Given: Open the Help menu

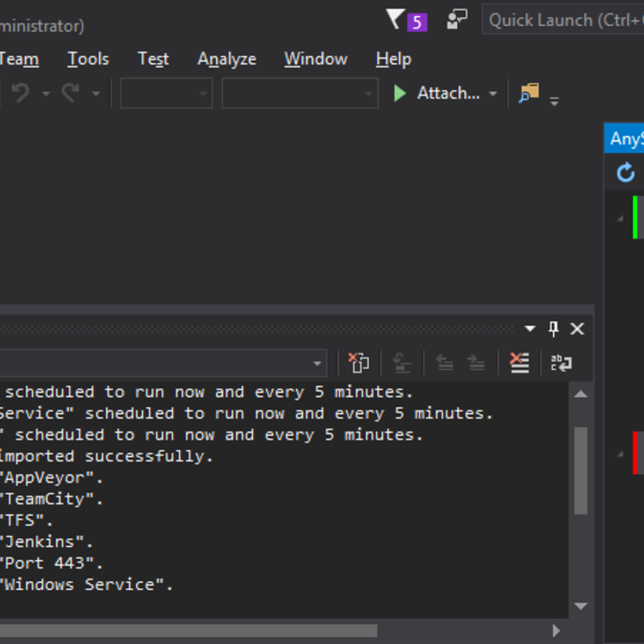Looking at the screenshot, I should 393,59.
